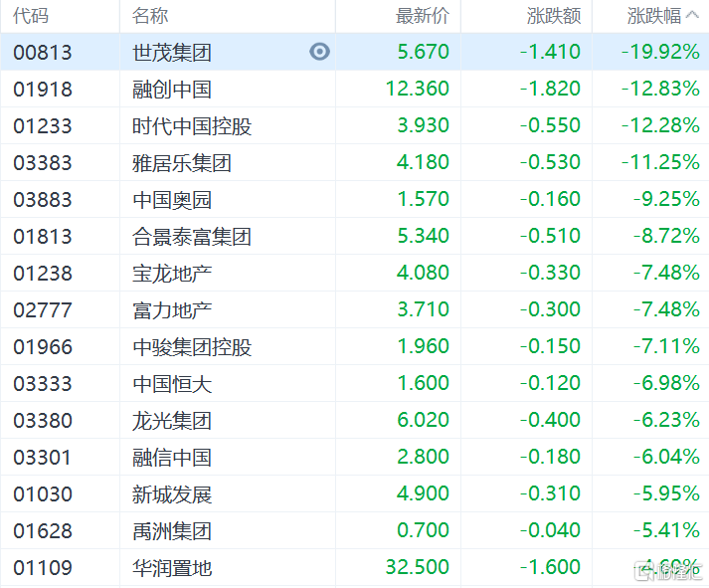This screenshot has width=709, height=588.
Task: Click the change amount -1.410
Action: tap(550, 52)
